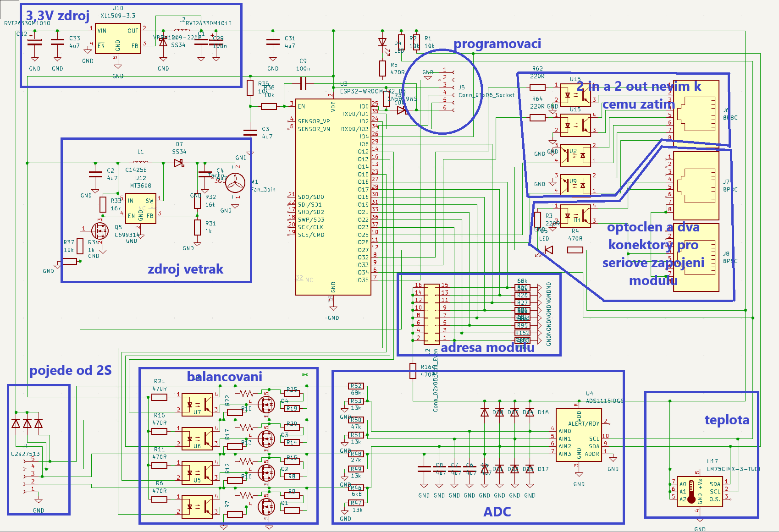
Task: Select the C33 4u7 capacitor
Action: [57, 42]
